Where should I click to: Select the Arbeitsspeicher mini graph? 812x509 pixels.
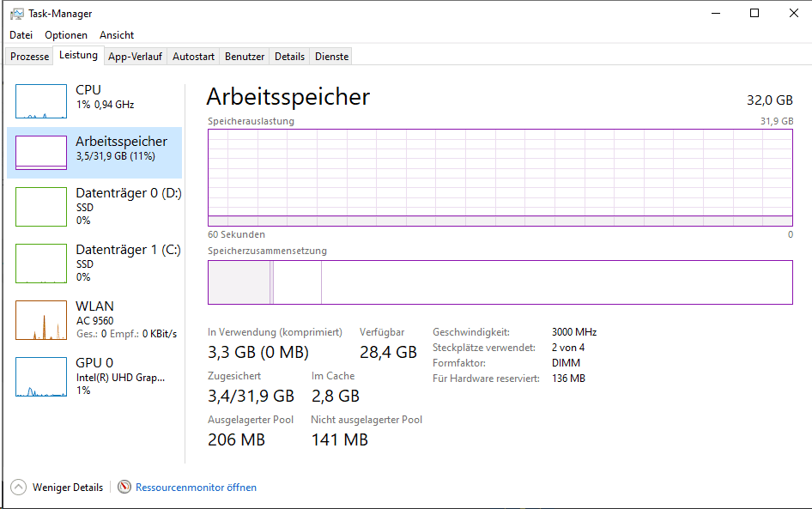(41, 153)
